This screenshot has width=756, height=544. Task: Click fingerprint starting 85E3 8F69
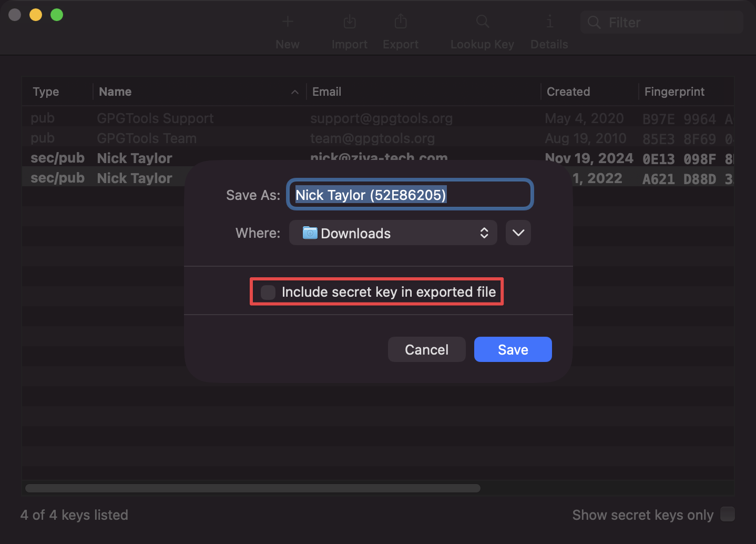[688, 139]
